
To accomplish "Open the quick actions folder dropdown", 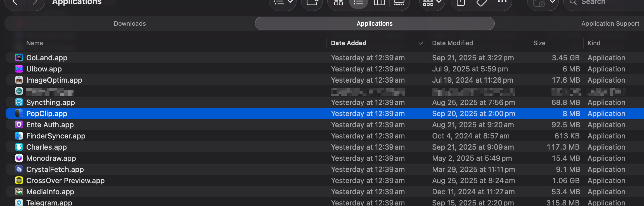I will click(543, 3).
